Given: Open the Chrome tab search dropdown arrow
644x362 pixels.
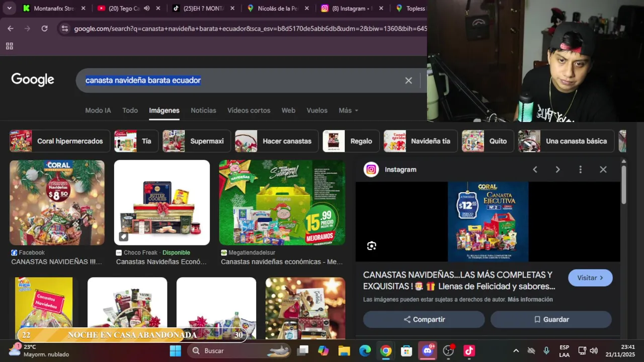Looking at the screenshot, I should coord(9,8).
